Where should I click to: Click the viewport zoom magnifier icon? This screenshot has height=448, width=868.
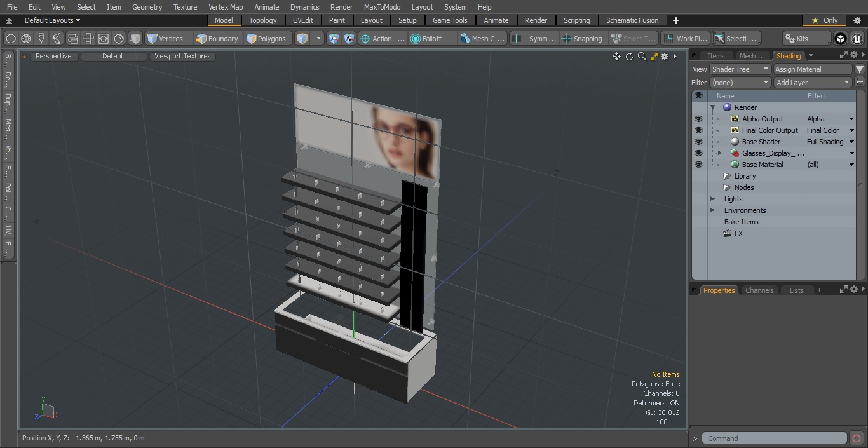tap(642, 57)
